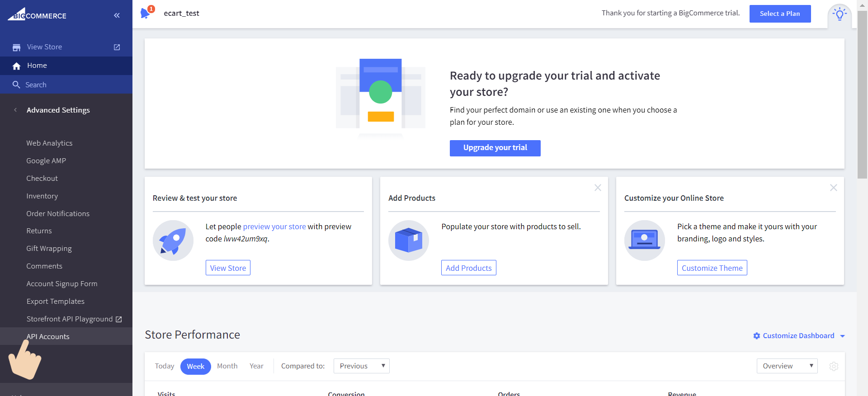Click the View Store button in card
The image size is (868, 396).
pyautogui.click(x=228, y=268)
